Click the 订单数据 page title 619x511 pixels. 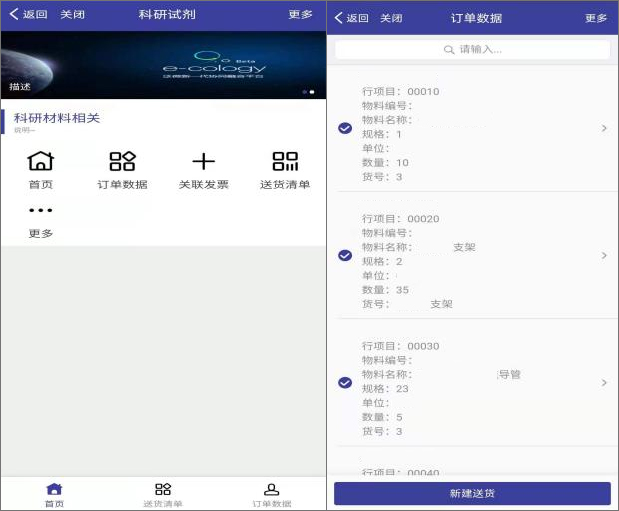476,18
